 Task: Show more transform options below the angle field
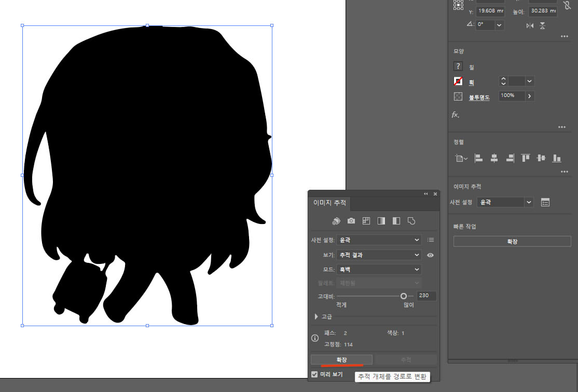tap(565, 36)
